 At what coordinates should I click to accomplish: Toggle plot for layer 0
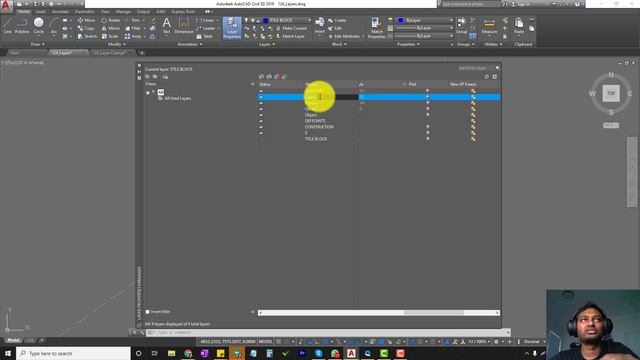pos(427,133)
